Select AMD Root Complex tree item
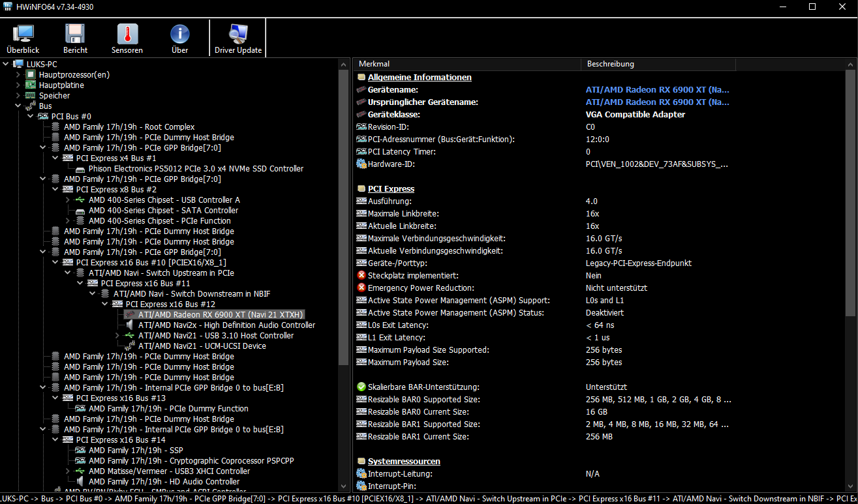 (129, 127)
